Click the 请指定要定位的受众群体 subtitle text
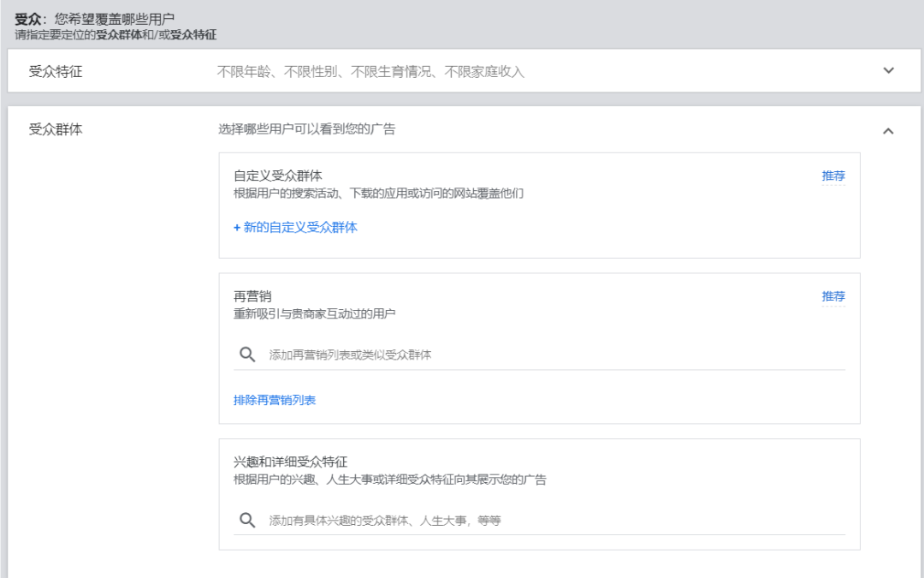 pos(115,35)
